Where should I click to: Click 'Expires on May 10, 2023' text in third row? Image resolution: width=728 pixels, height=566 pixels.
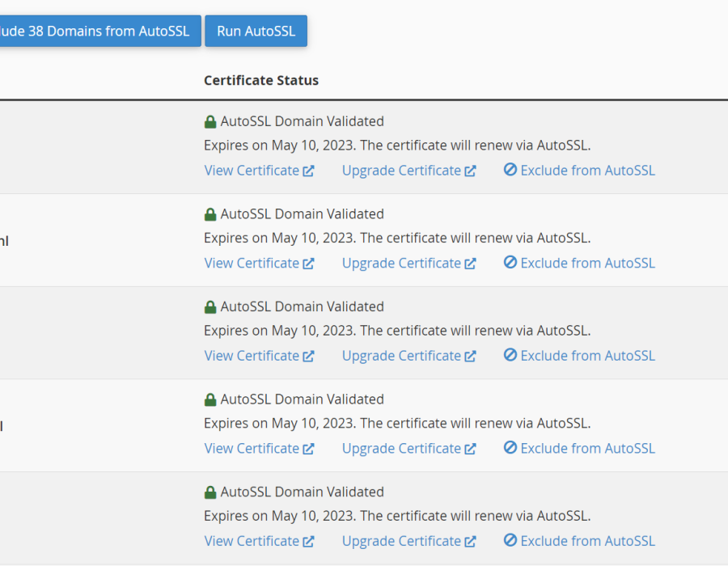click(x=280, y=331)
